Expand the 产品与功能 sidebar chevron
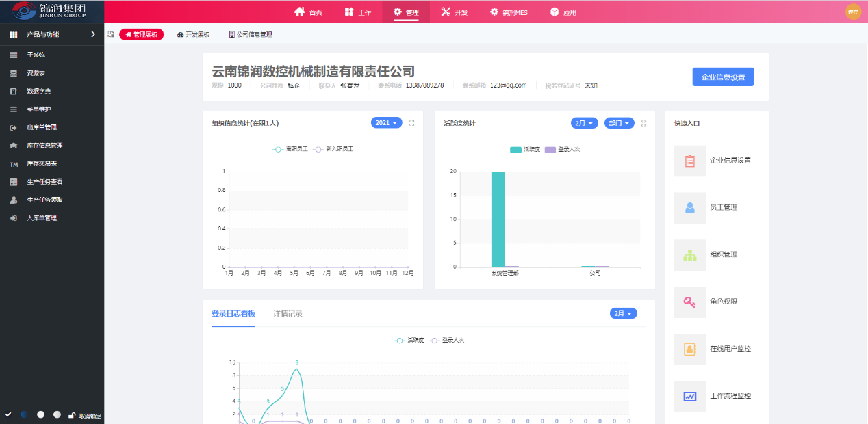This screenshot has width=868, height=424. [x=93, y=34]
